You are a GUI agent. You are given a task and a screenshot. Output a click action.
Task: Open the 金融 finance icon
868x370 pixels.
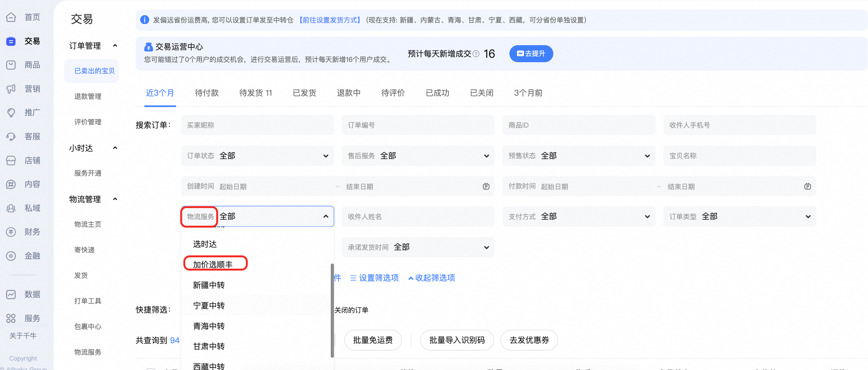click(x=11, y=256)
